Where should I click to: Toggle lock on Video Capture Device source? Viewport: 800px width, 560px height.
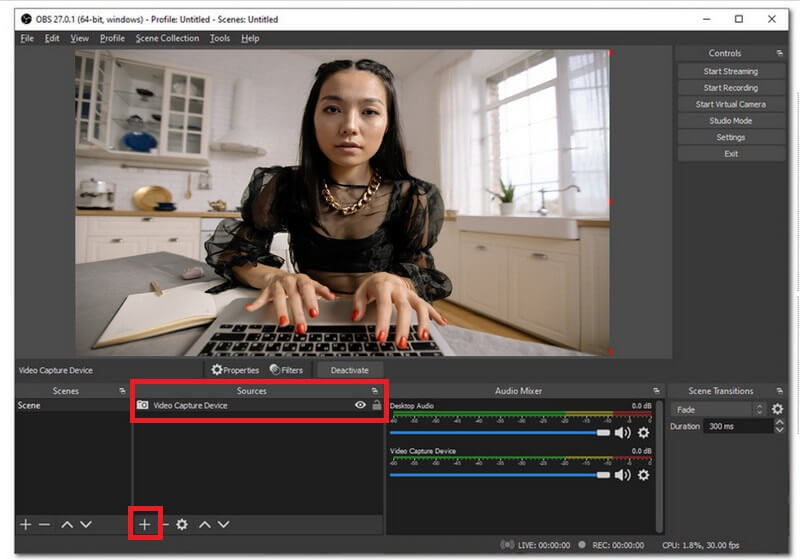[376, 405]
